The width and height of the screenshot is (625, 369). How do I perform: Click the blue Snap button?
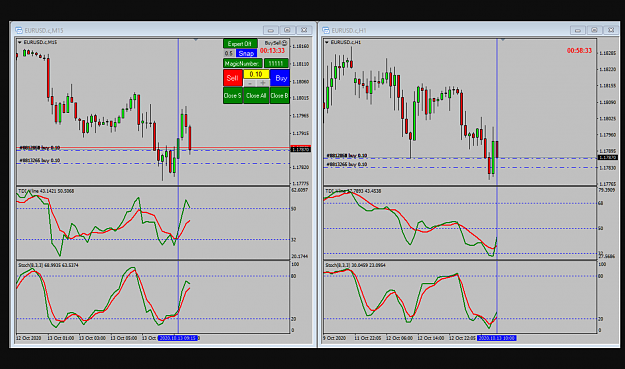(246, 53)
